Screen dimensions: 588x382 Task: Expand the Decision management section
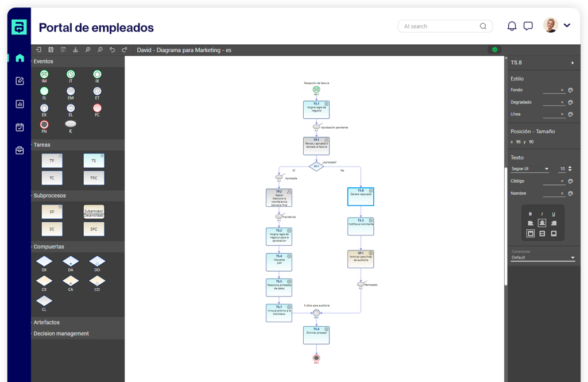pos(61,333)
